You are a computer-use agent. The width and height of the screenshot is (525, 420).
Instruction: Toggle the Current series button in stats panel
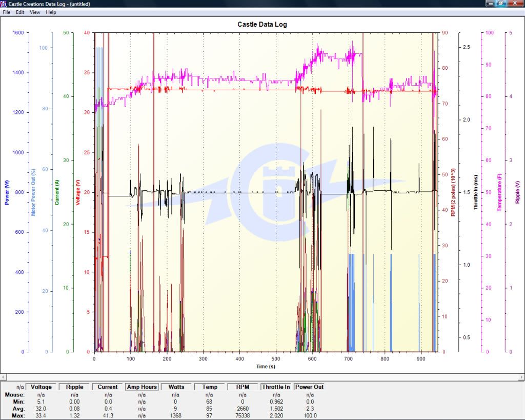[108, 387]
